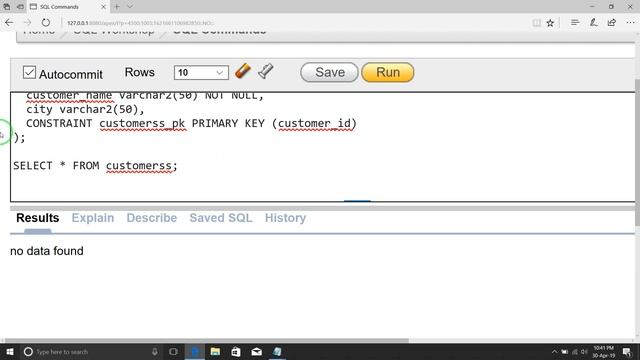Click the Share page icon
Image resolution: width=640 pixels, height=360 pixels.
pos(611,22)
